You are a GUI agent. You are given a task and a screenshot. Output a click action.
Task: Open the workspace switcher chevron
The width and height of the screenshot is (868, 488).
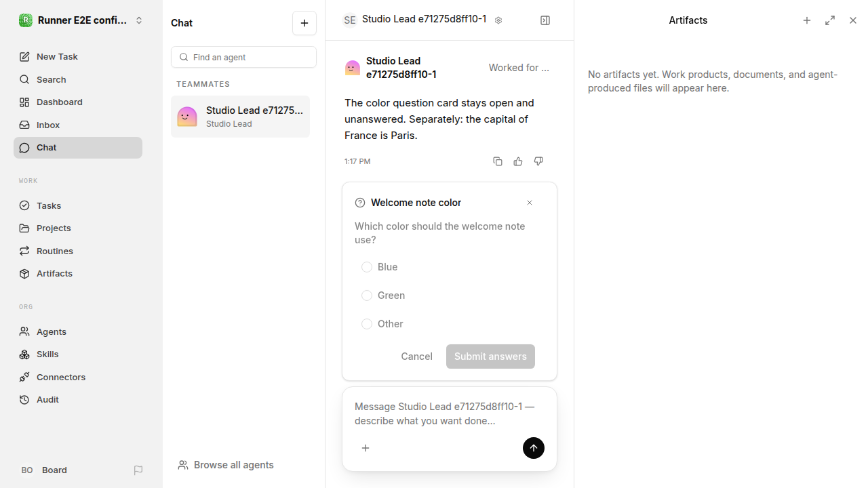(139, 20)
